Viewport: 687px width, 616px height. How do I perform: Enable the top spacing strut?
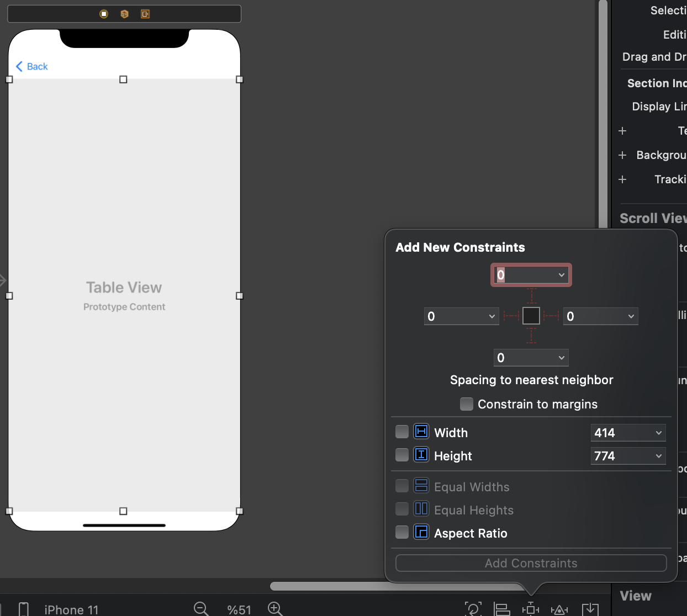(x=531, y=296)
